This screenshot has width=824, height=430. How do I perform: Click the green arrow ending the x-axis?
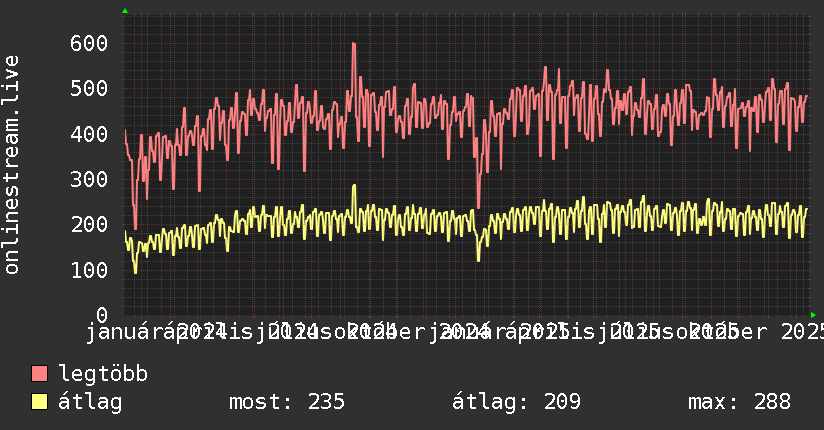813,315
